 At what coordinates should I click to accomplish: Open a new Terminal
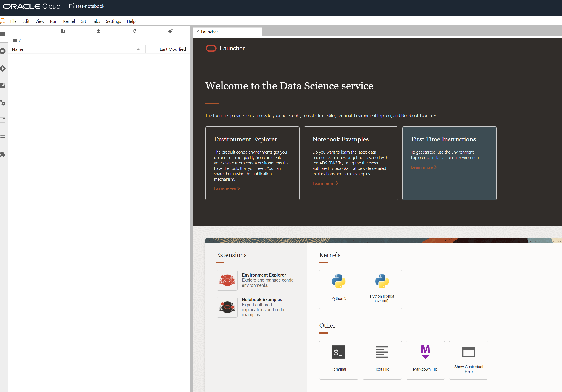339,360
